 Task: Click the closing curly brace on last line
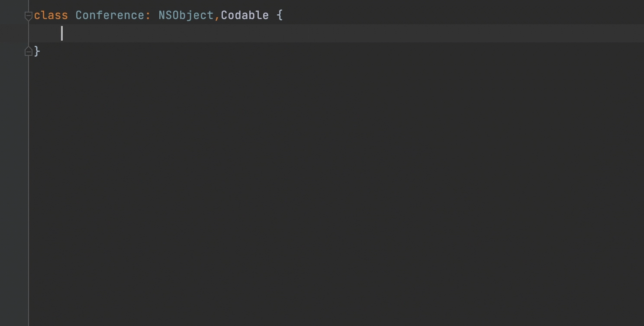[37, 51]
